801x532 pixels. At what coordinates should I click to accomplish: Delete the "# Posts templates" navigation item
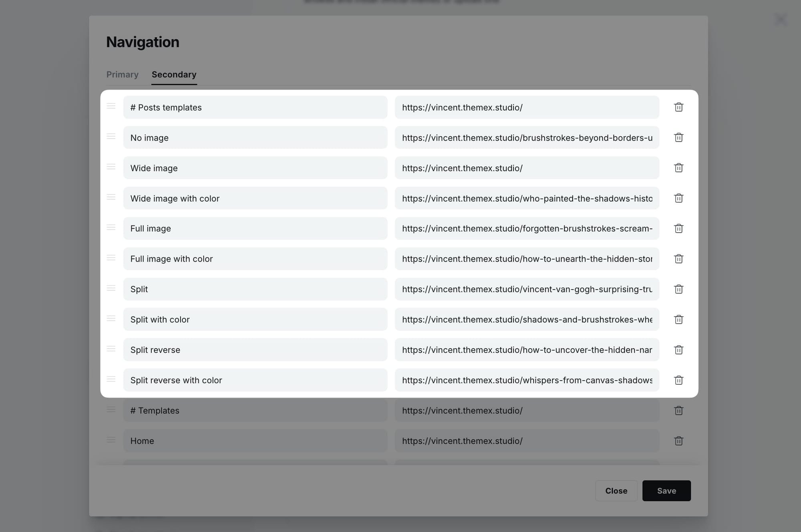(678, 107)
